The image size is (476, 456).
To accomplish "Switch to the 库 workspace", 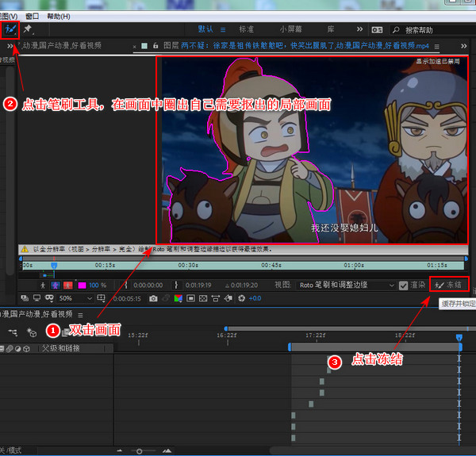I will [331, 29].
